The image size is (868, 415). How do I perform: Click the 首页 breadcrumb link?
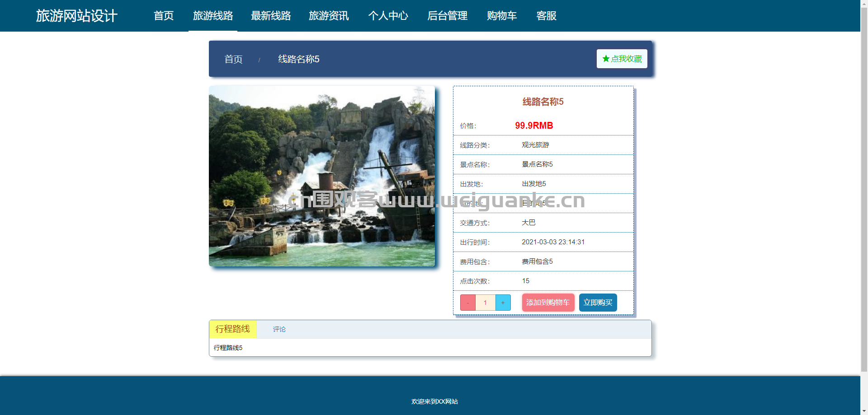click(x=233, y=59)
